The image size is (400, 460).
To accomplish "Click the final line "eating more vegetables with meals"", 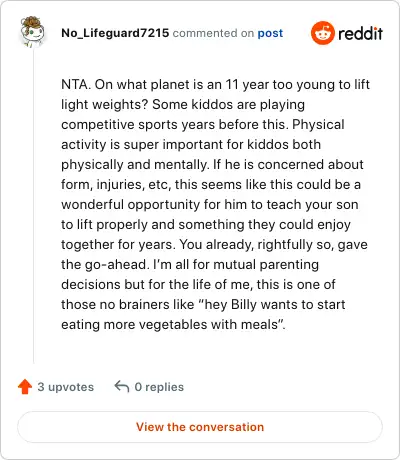I will (173, 325).
